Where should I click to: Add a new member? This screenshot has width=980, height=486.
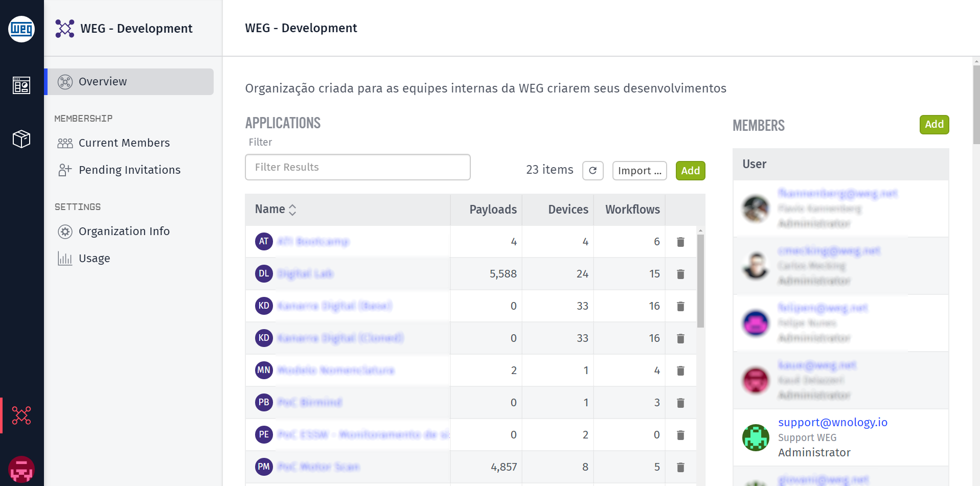pos(934,125)
